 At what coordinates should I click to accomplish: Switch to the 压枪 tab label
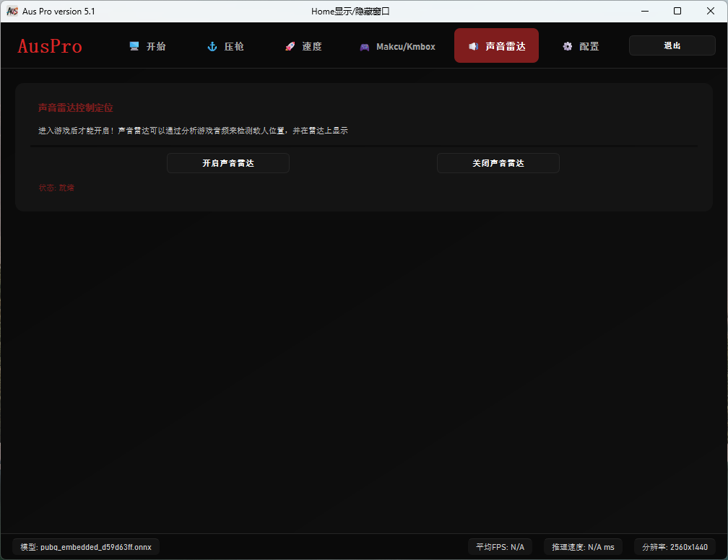pos(234,46)
